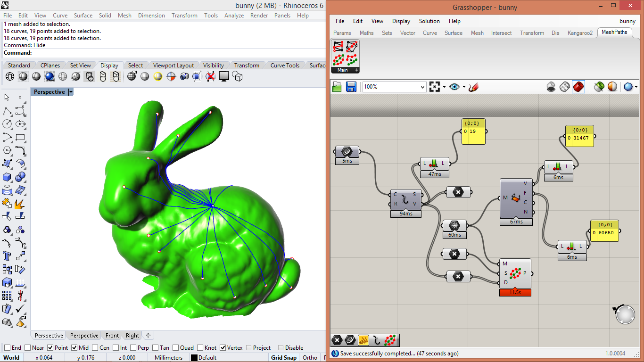Click the Zoom Extents icon in Grasshopper toolbar
Viewport: 644px width, 362px height.
pos(434,87)
